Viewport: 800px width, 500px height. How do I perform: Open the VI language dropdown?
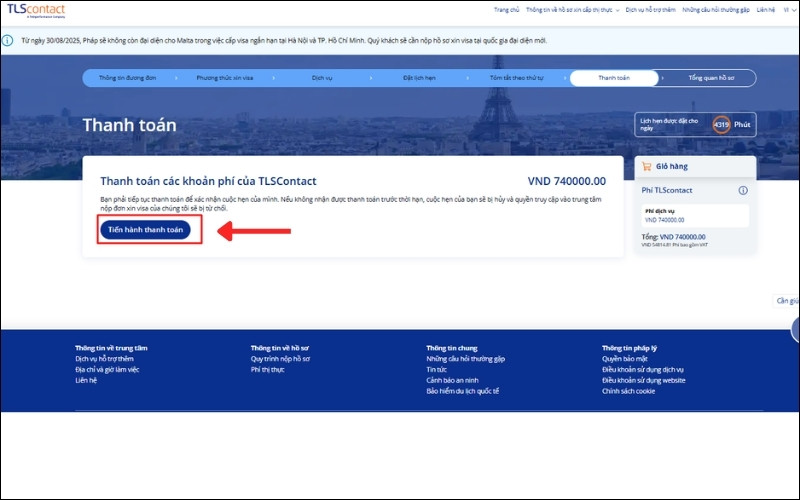click(791, 10)
